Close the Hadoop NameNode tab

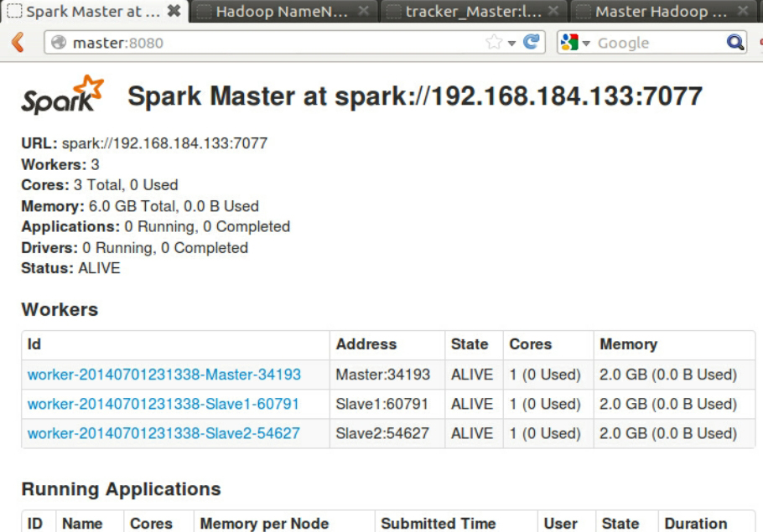click(x=363, y=12)
